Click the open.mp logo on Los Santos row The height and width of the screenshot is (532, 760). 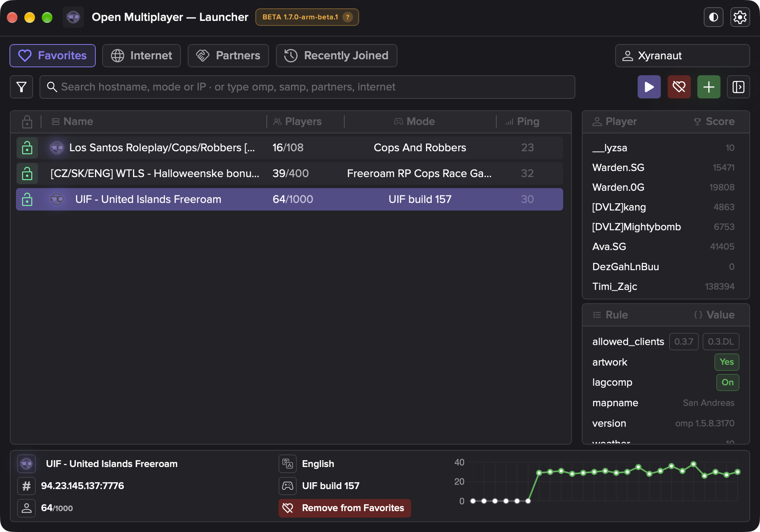coord(57,147)
